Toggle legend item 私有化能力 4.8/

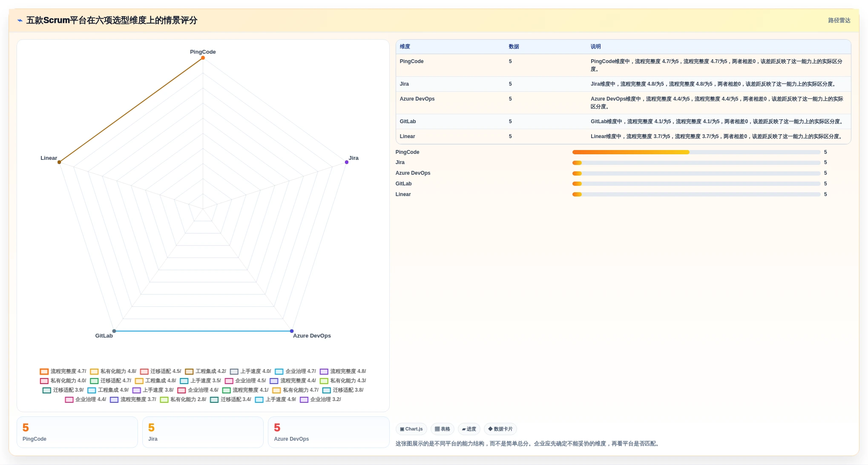pos(113,371)
